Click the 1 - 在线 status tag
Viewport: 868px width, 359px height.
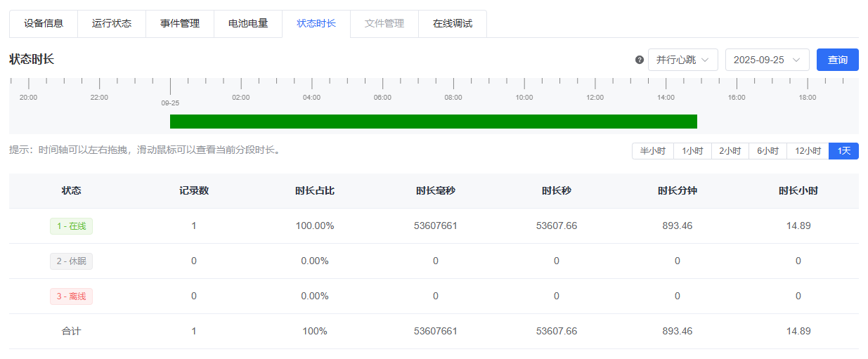pos(71,226)
